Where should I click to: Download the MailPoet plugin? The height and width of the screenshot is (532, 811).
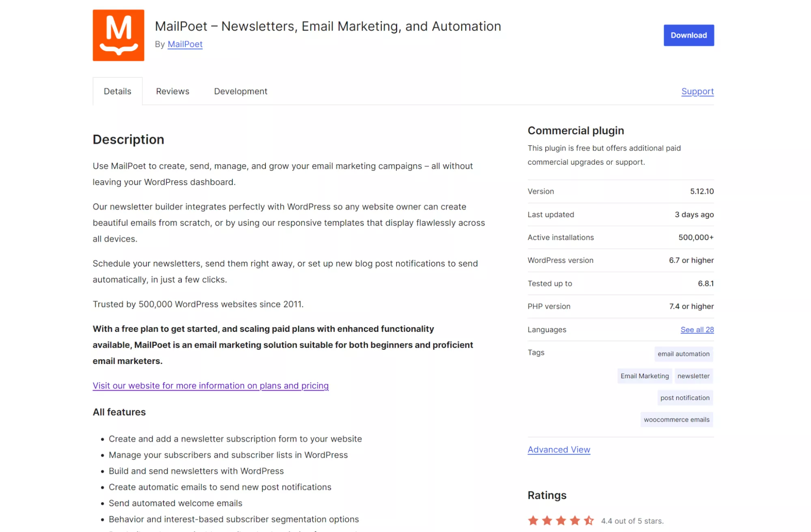(x=688, y=35)
